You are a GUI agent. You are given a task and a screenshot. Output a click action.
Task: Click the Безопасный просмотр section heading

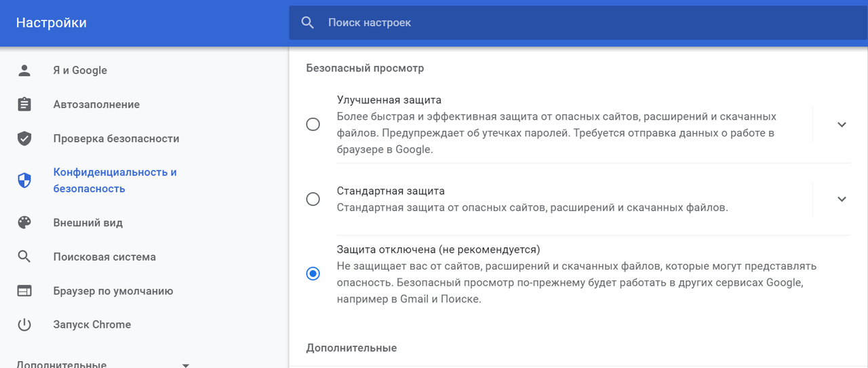tap(365, 69)
